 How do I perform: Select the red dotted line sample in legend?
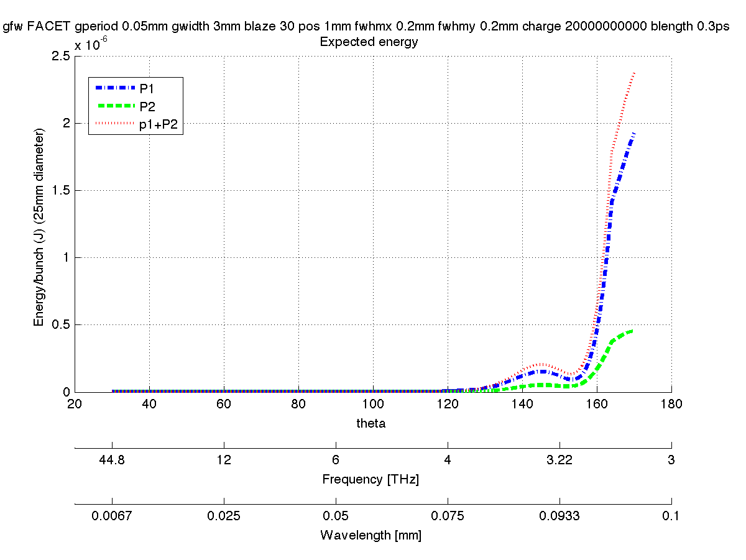click(115, 124)
